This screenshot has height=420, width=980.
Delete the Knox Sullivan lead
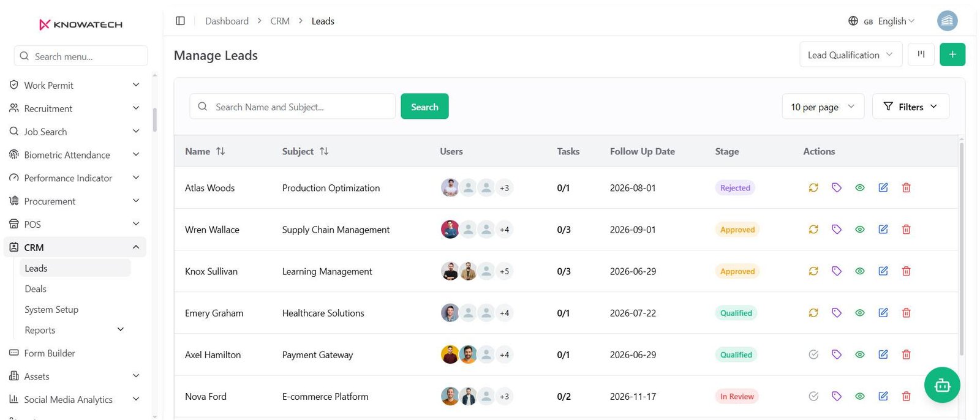(907, 271)
